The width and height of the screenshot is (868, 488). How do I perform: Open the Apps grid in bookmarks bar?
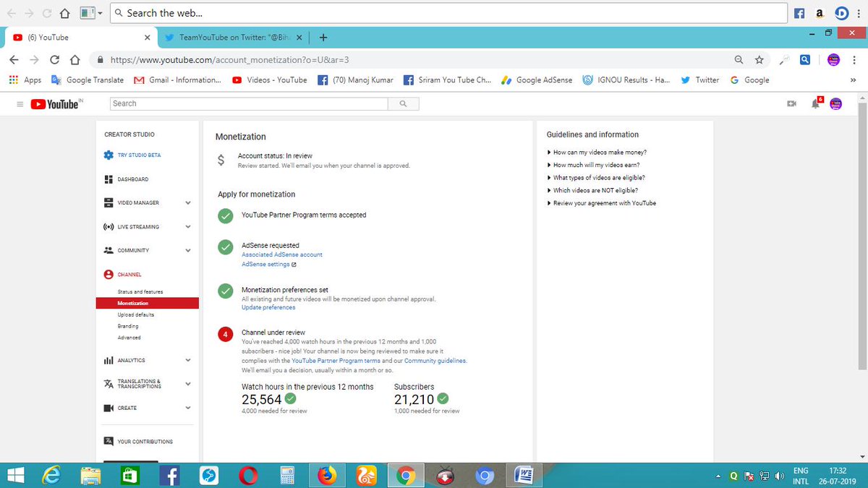tap(25, 80)
